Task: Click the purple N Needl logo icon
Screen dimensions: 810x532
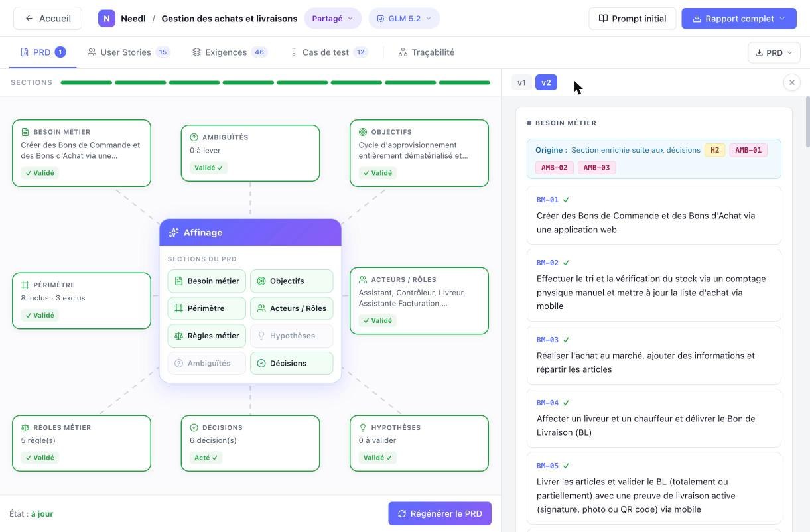Action: (x=106, y=19)
